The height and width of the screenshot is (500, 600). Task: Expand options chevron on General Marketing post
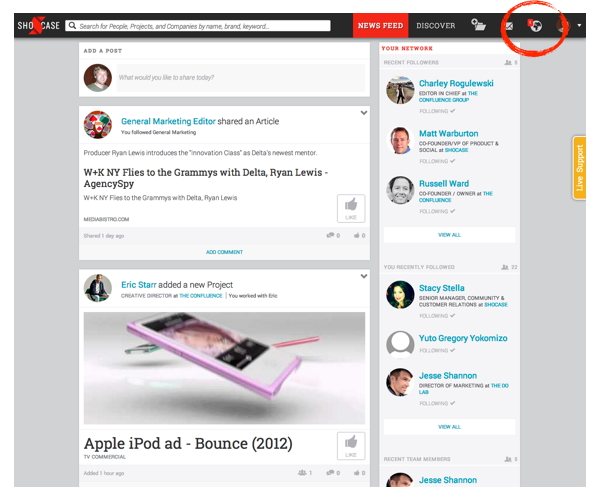point(364,113)
